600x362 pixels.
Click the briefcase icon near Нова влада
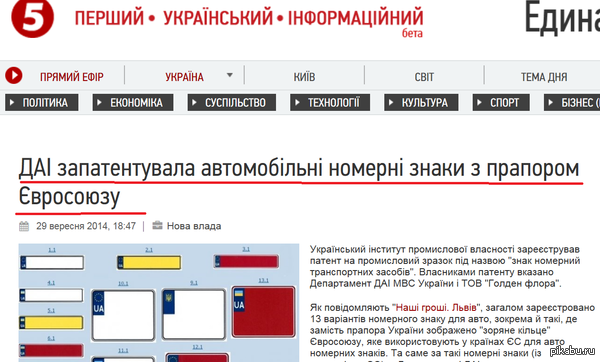coord(157,225)
